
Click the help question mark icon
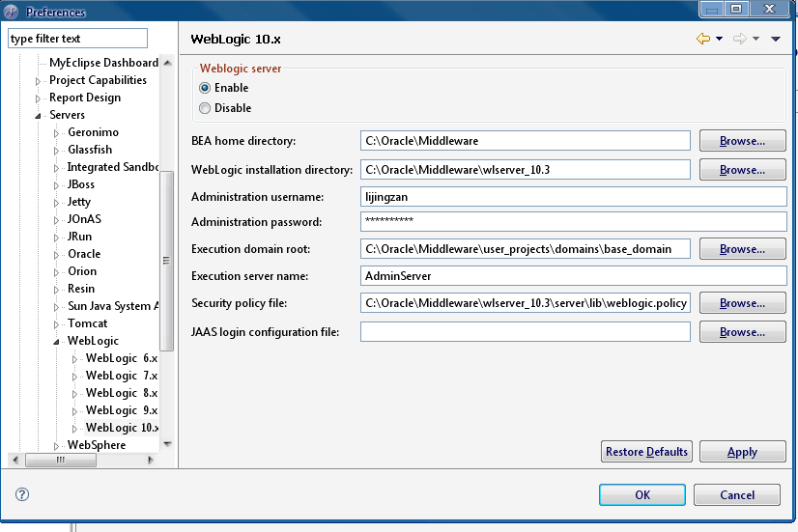(x=22, y=494)
